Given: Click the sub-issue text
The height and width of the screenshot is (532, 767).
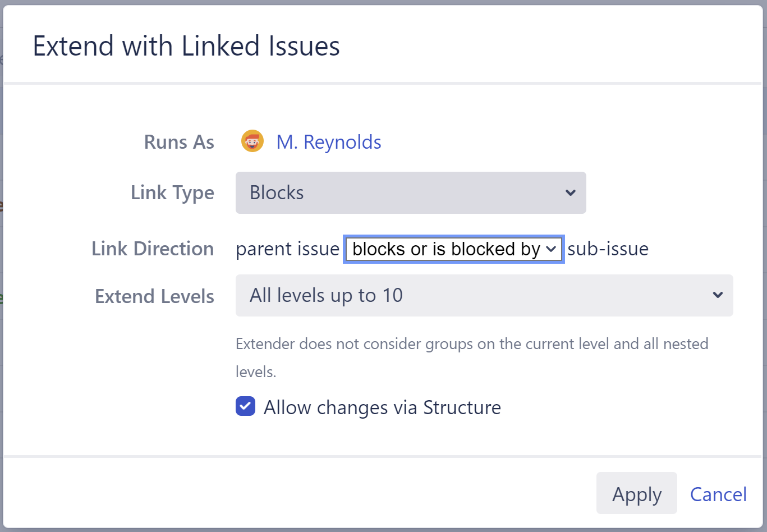Looking at the screenshot, I should click(608, 249).
